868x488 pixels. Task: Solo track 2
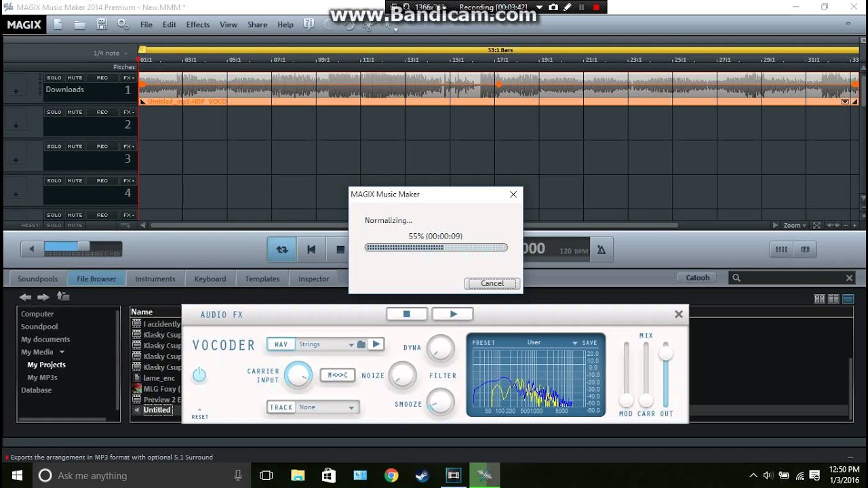[x=54, y=112]
